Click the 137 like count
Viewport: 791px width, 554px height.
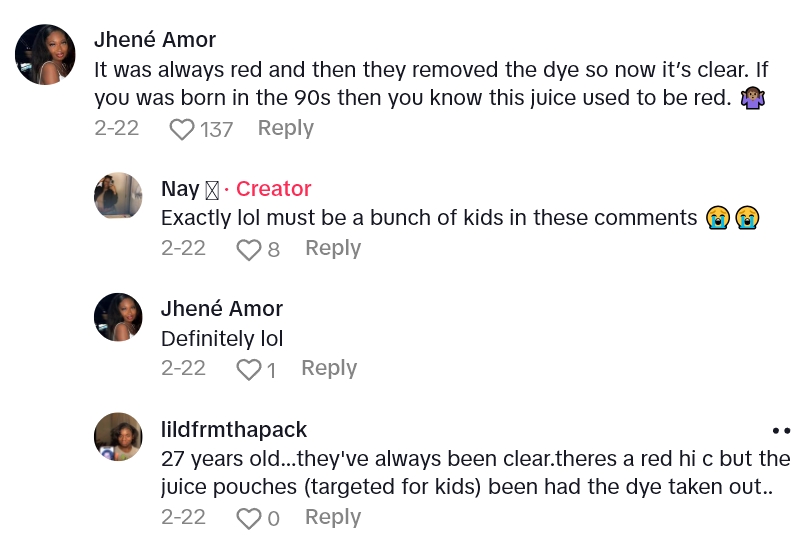[216, 129]
